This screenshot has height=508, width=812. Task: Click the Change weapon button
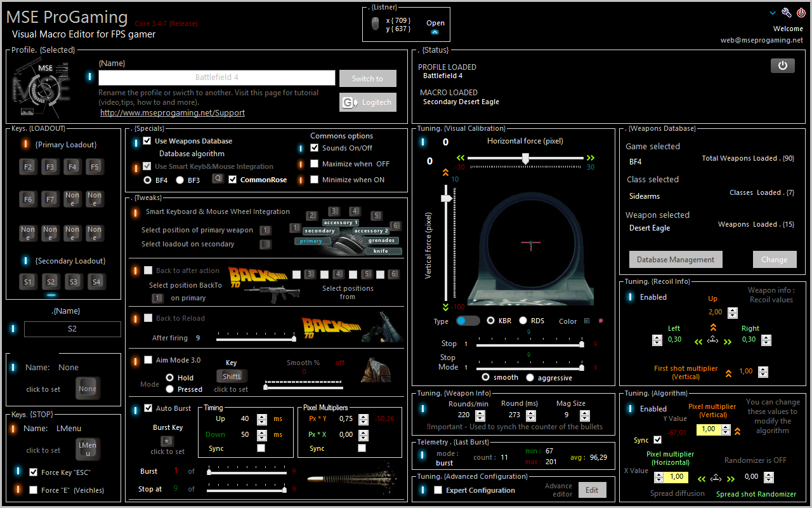pos(775,259)
